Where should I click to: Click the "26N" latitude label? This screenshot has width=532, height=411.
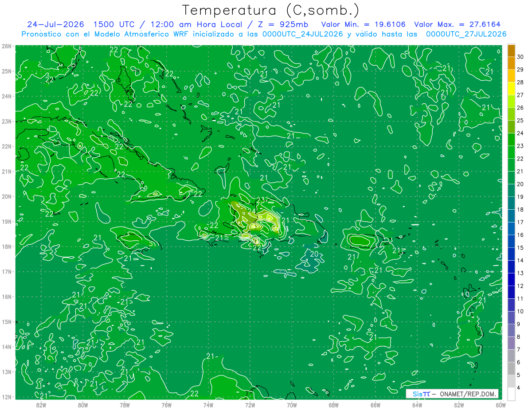pos(6,46)
